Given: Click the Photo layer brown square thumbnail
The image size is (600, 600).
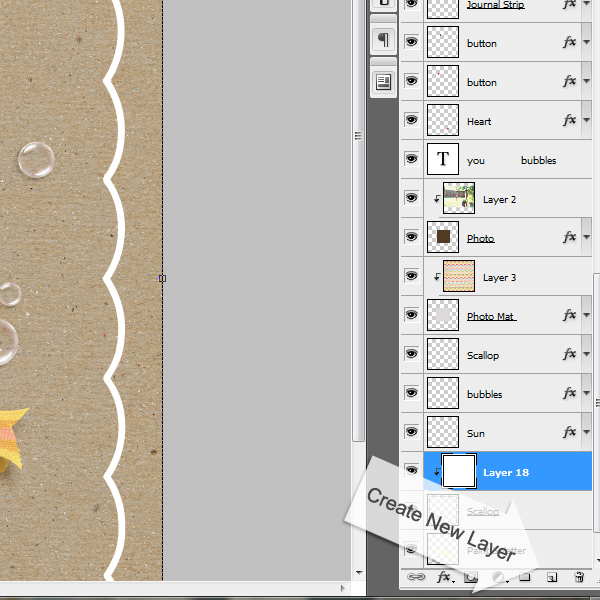Looking at the screenshot, I should [x=443, y=237].
